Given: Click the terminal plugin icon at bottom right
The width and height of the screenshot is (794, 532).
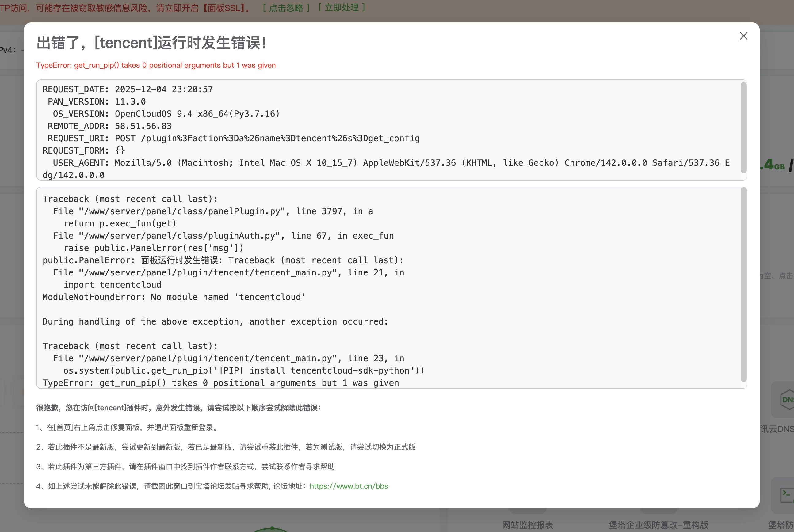Looking at the screenshot, I should pyautogui.click(x=787, y=495).
